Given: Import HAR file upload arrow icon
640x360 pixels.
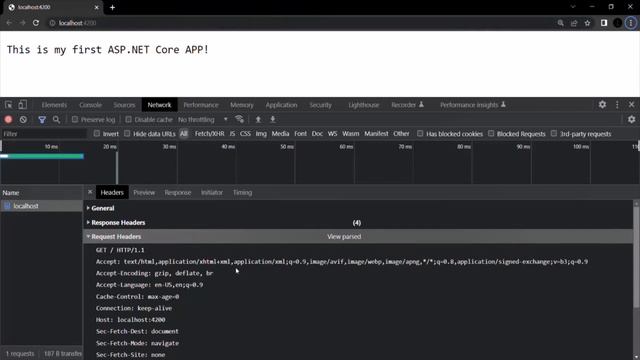Looking at the screenshot, I should pos(258,119).
